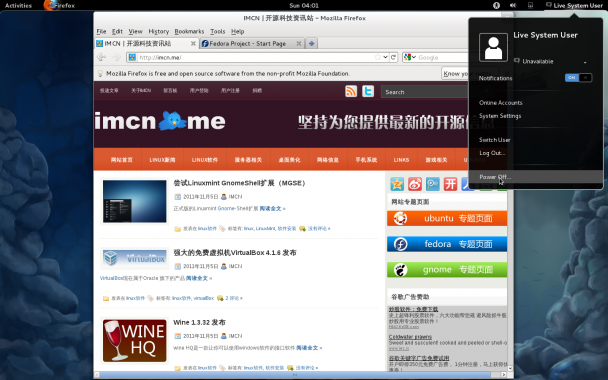Image resolution: width=608 pixels, height=380 pixels.
Task: Open the 网站首页 navigation item
Action: tap(121, 160)
